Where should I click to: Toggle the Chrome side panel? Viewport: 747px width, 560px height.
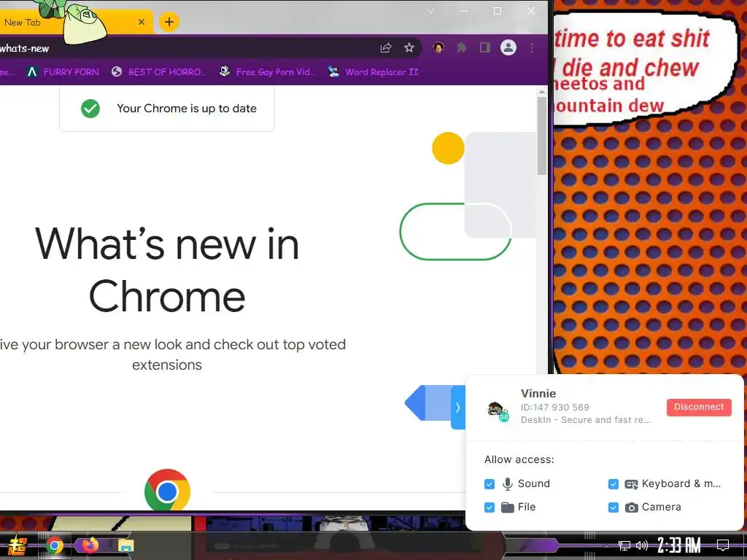[x=485, y=47]
